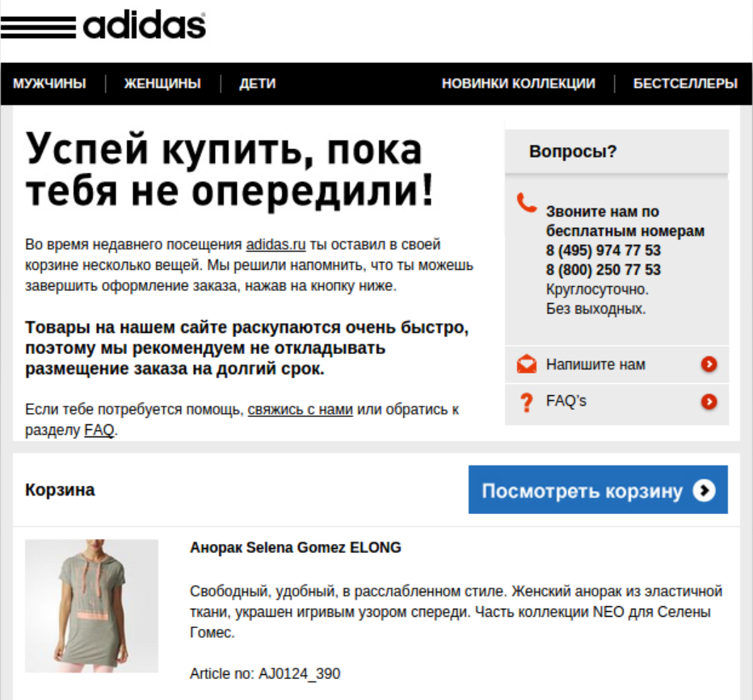Click the white arrow circle on Посмотреть корзину

tap(704, 490)
